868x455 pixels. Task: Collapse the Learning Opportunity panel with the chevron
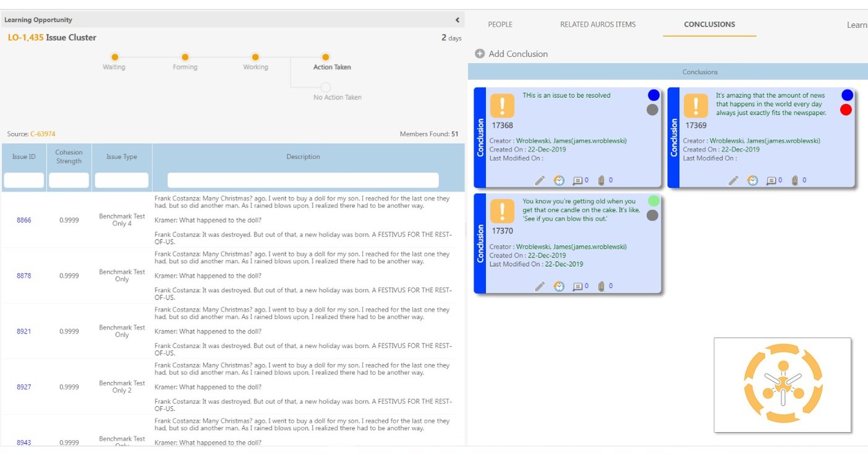pos(457,19)
